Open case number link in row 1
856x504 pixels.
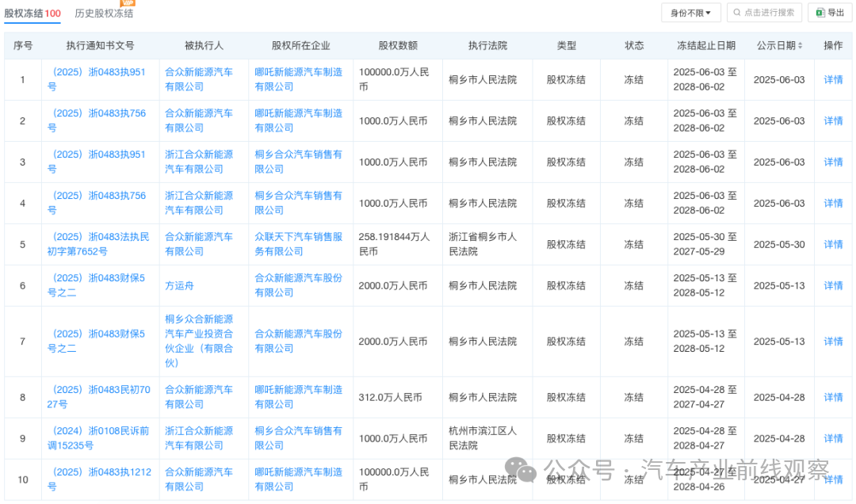click(97, 80)
